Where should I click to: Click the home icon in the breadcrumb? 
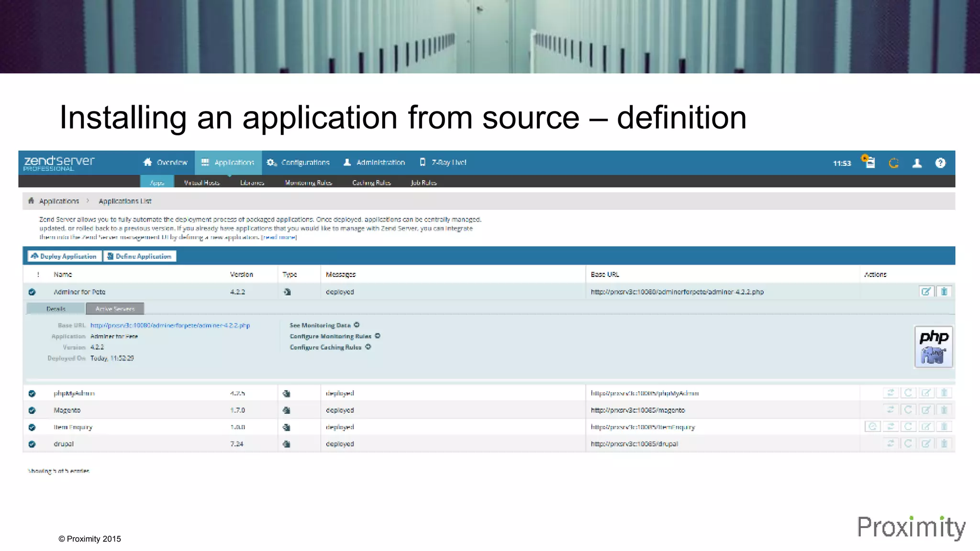tap(31, 201)
